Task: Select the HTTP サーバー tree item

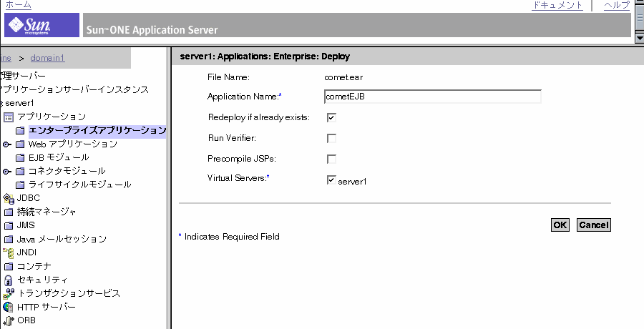Action: [47, 308]
